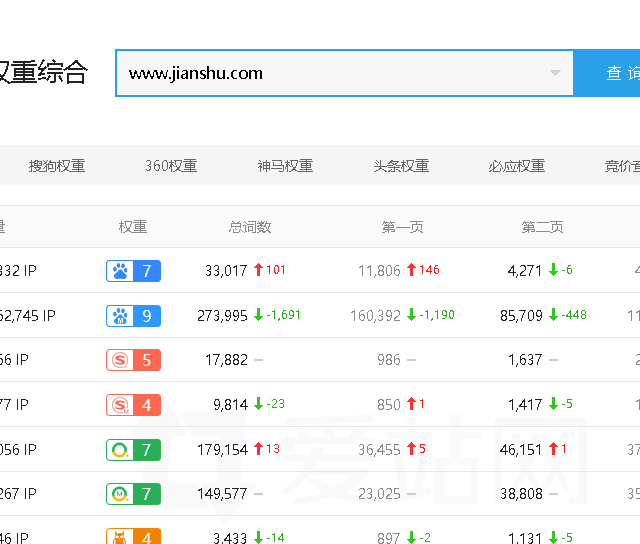Click total keywords value 179,154
Viewport: 640px width, 544px height.
[222, 450]
